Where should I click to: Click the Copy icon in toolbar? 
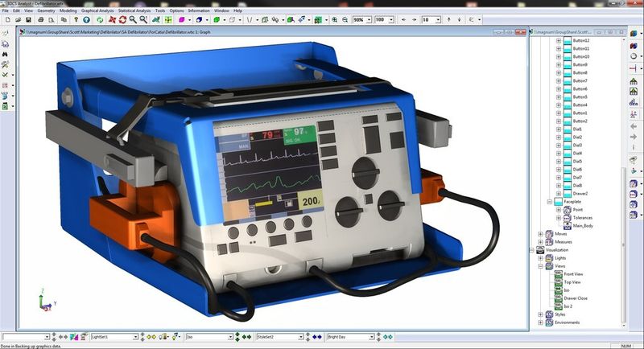pyautogui.click(x=64, y=19)
